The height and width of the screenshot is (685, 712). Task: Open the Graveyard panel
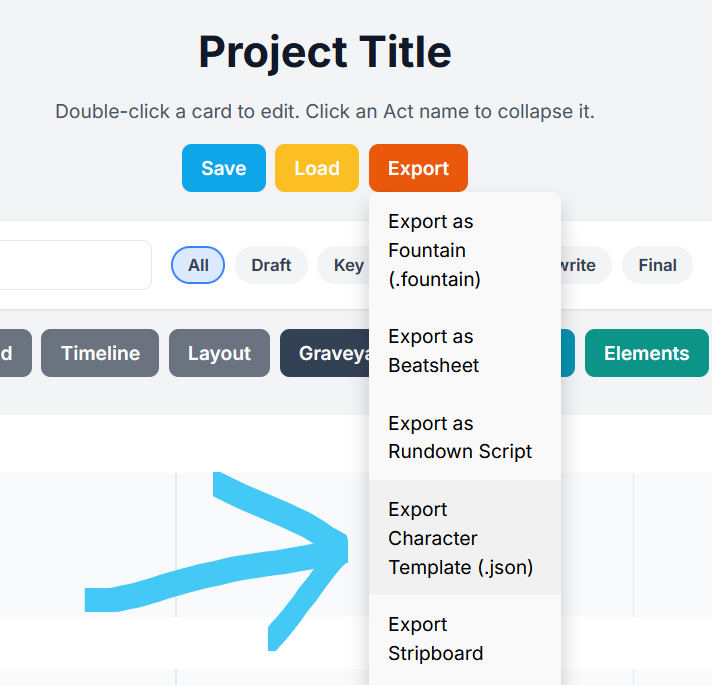325,353
